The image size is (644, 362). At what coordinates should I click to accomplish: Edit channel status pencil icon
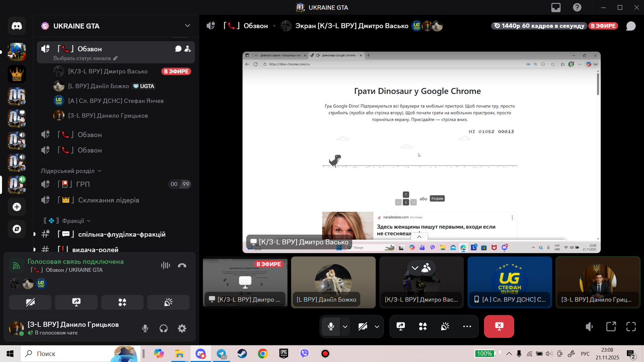tap(116, 58)
